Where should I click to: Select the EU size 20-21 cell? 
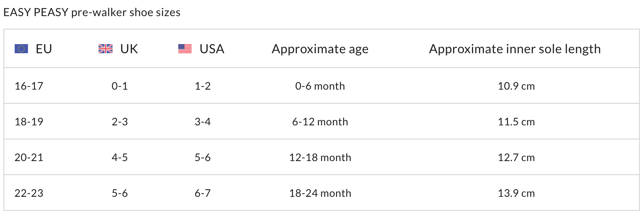tap(29, 158)
